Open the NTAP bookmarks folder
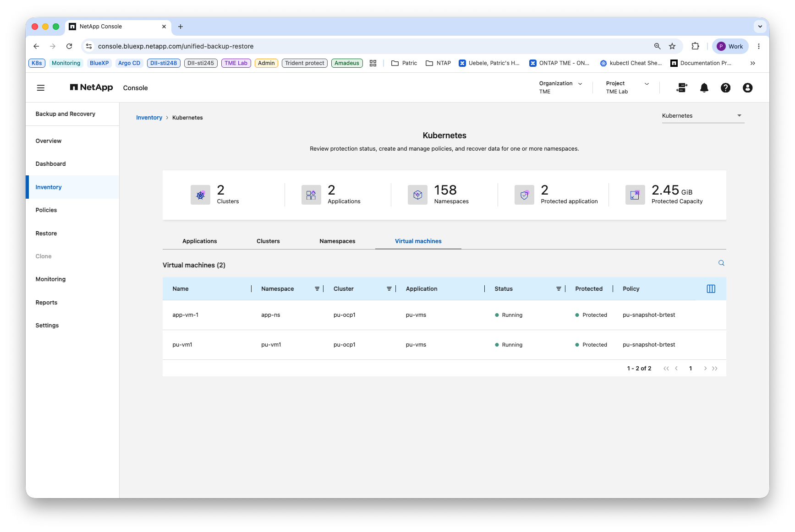The image size is (795, 532). click(439, 63)
